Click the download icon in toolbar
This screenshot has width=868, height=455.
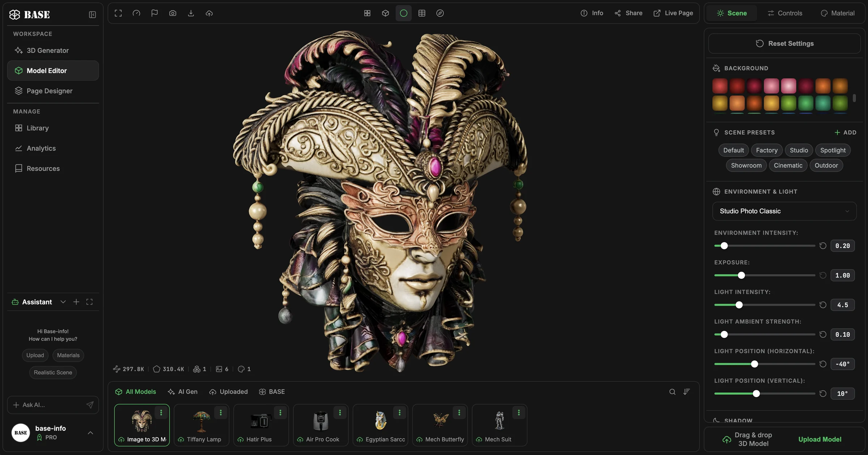coord(191,13)
